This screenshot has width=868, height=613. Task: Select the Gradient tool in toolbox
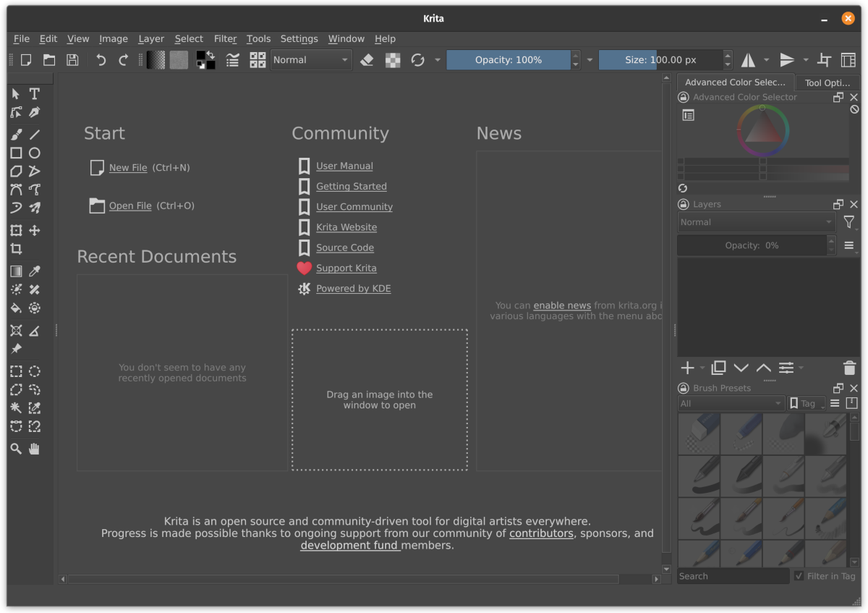[16, 271]
